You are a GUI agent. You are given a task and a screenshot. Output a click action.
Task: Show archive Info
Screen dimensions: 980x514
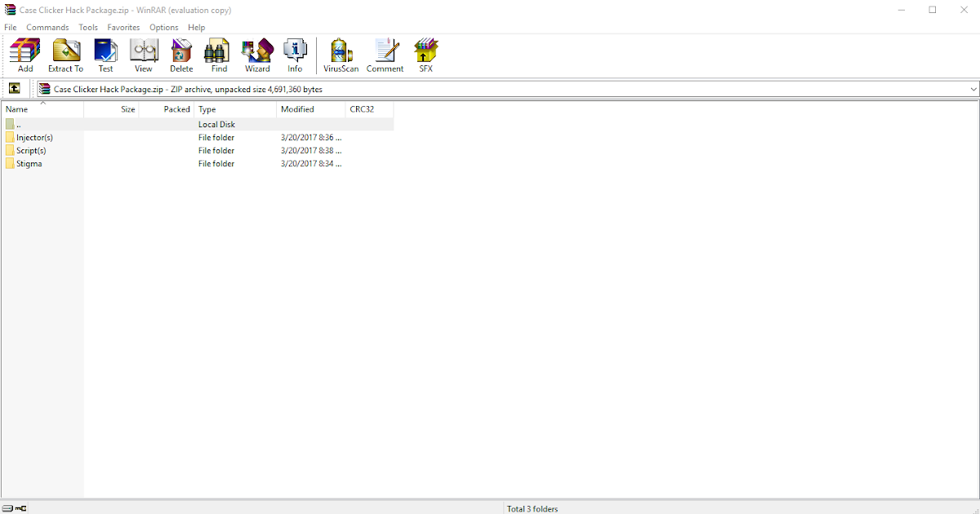point(295,55)
